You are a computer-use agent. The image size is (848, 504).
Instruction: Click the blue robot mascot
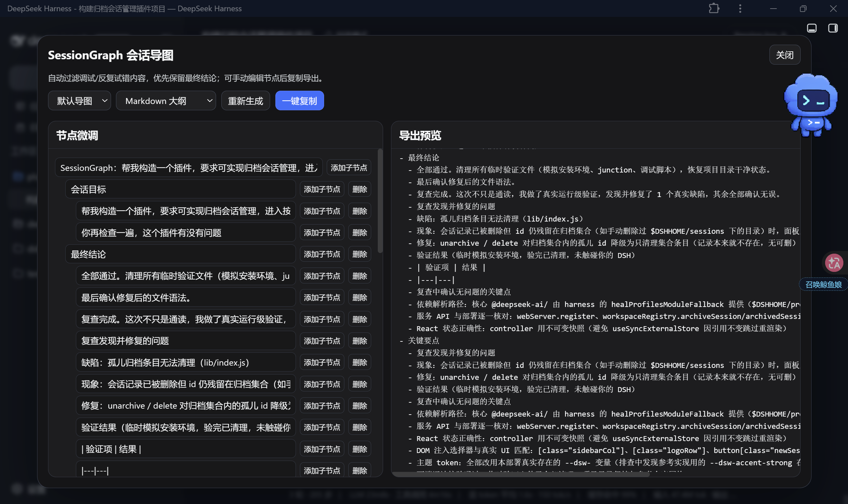tap(810, 105)
